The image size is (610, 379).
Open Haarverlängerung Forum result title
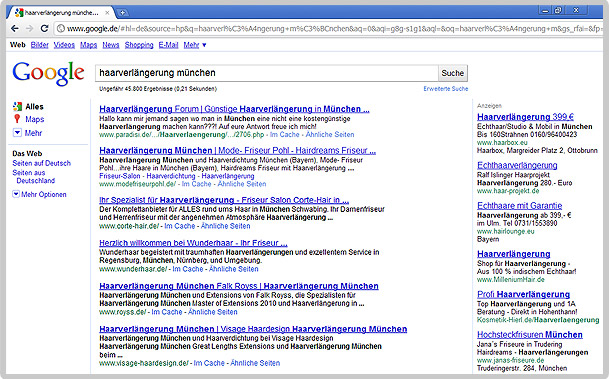point(234,109)
